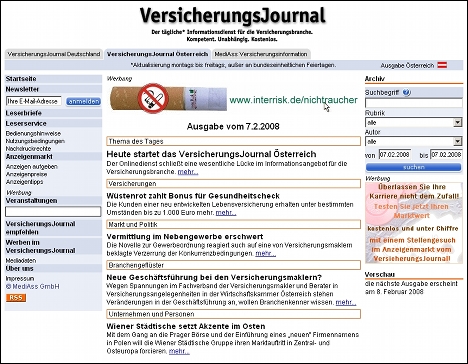The image size is (468, 364).
Task: Click headline Vermittlung im Nebengewerbe erschwert
Action: click(x=185, y=237)
